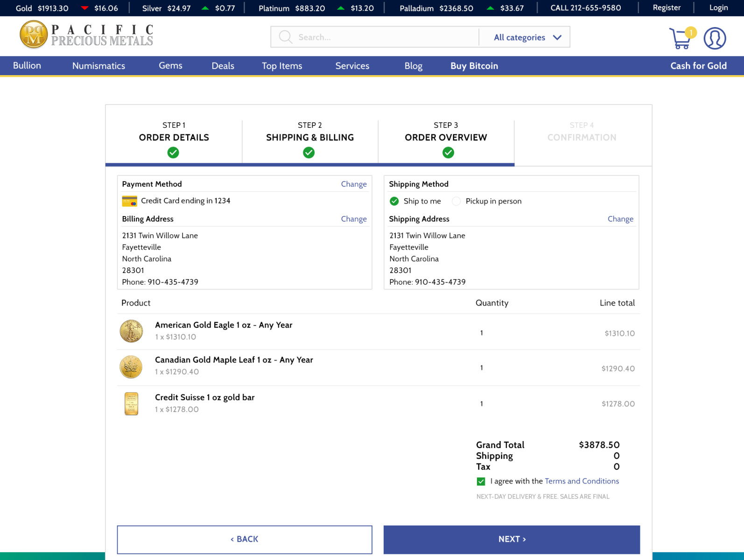This screenshot has width=744, height=560.
Task: Click the Gold price down arrow
Action: click(84, 8)
